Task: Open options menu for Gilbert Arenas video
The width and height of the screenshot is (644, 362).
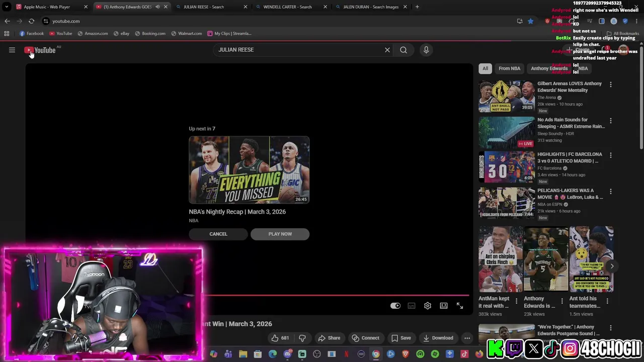Action: click(611, 84)
